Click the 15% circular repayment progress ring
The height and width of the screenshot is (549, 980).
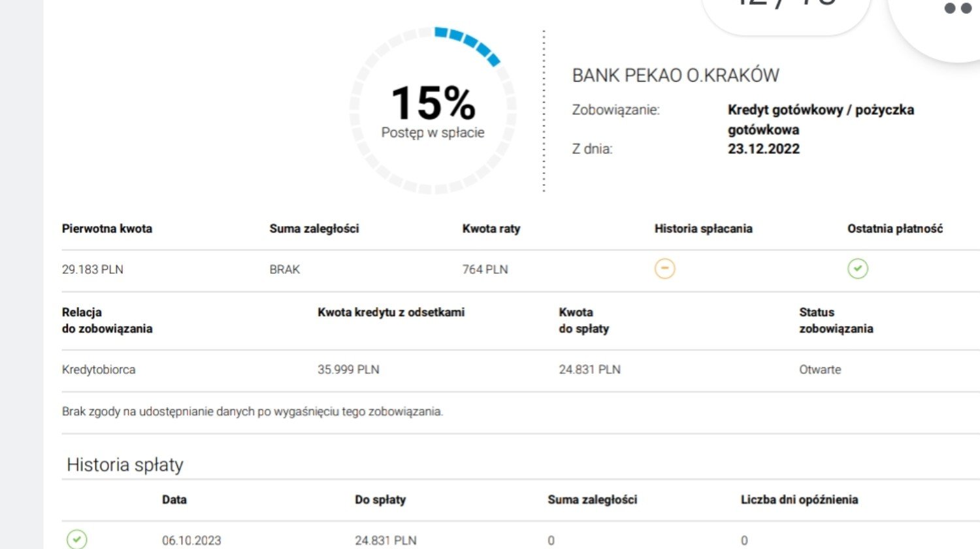(433, 110)
